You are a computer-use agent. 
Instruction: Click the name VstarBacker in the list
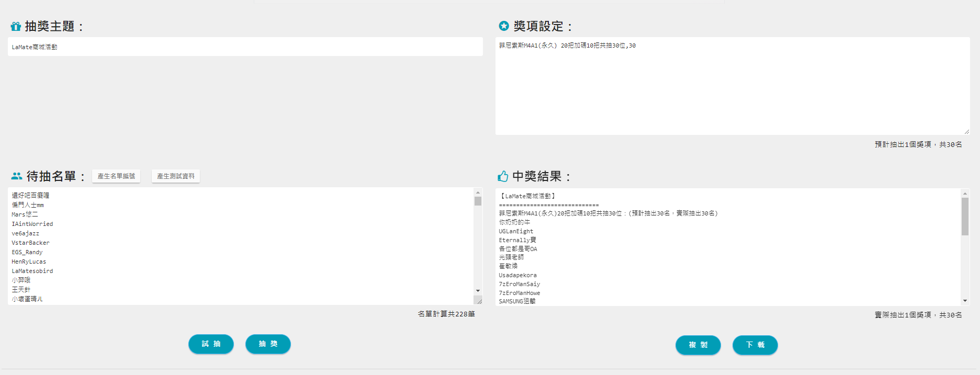[x=30, y=243]
